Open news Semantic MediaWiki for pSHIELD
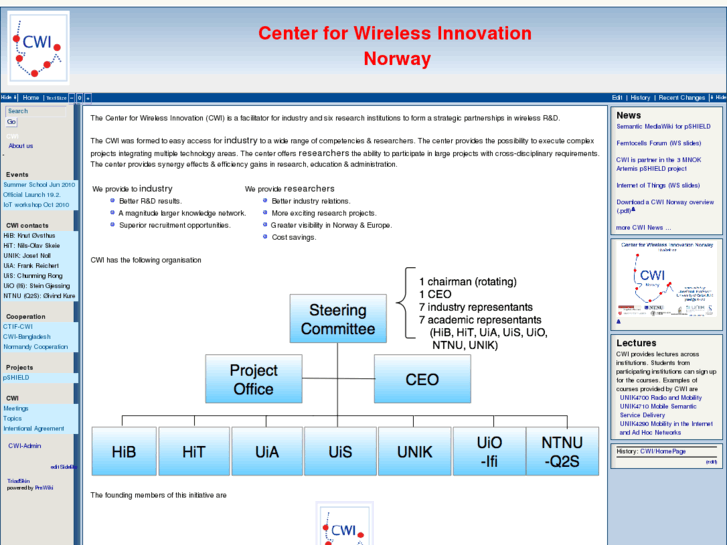Image resolution: width=727 pixels, height=545 pixels. click(663, 127)
